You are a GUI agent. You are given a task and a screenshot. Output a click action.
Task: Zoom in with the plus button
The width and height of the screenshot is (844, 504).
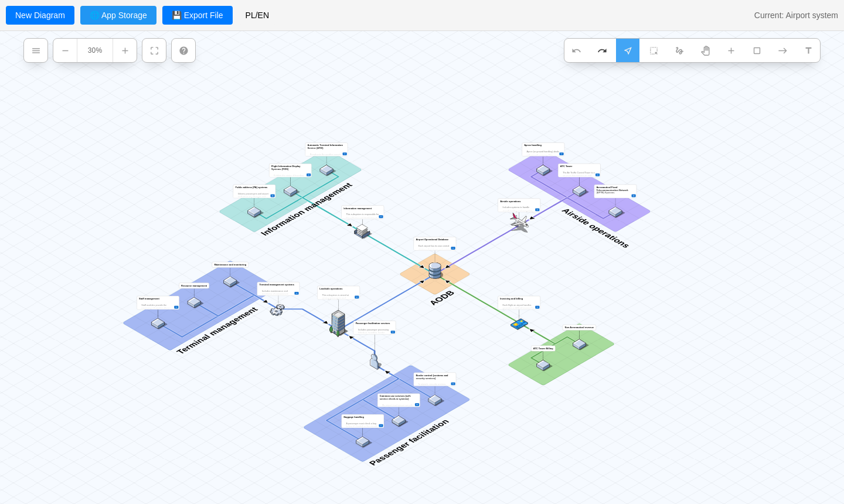coord(125,50)
